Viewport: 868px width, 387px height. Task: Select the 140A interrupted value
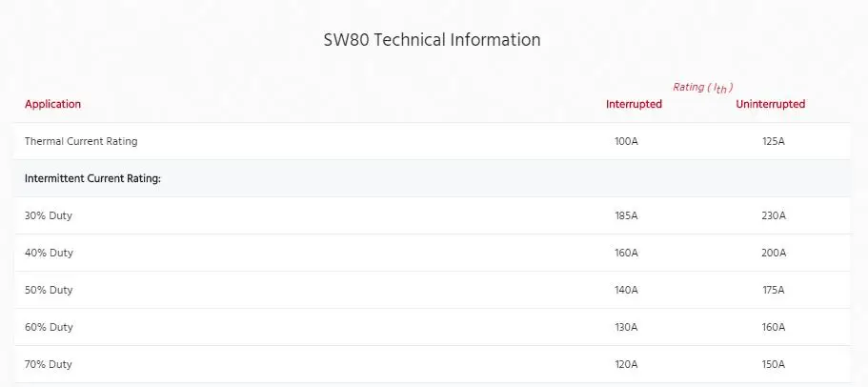(x=626, y=290)
